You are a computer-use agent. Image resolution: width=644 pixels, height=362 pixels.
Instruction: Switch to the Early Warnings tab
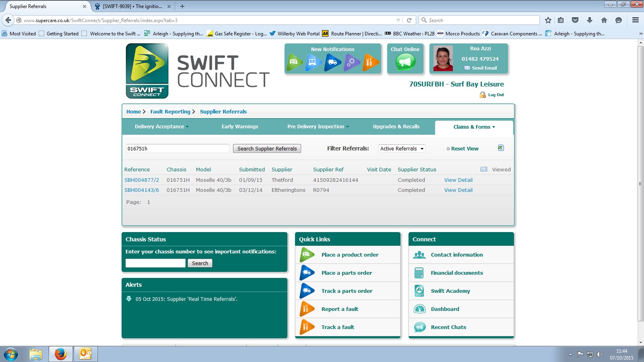[x=240, y=126]
